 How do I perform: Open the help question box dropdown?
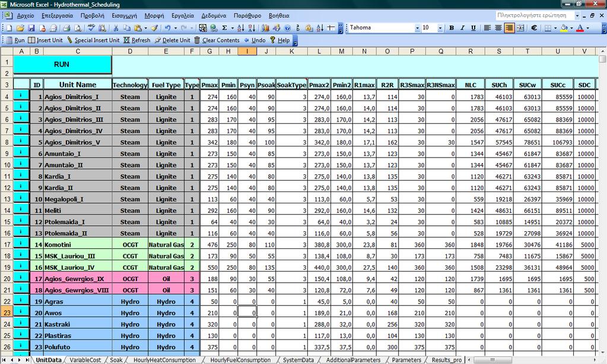tap(577, 15)
